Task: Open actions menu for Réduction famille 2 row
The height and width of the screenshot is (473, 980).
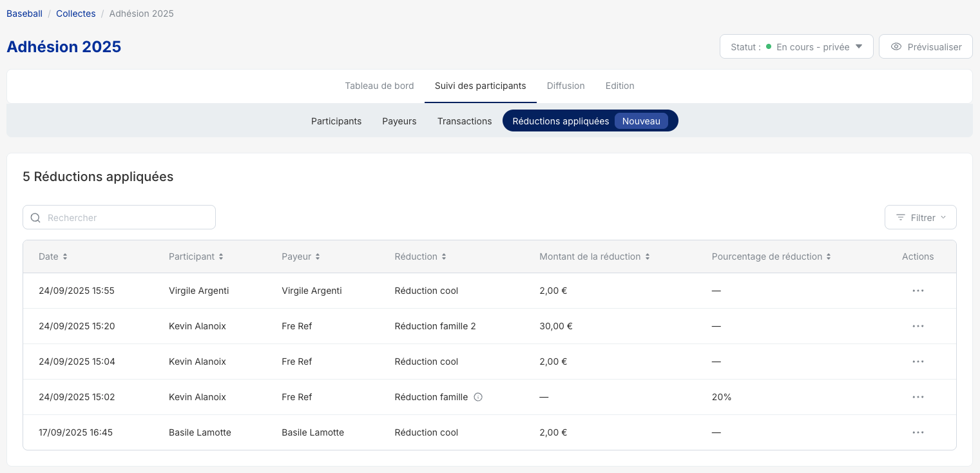Action: pyautogui.click(x=918, y=326)
